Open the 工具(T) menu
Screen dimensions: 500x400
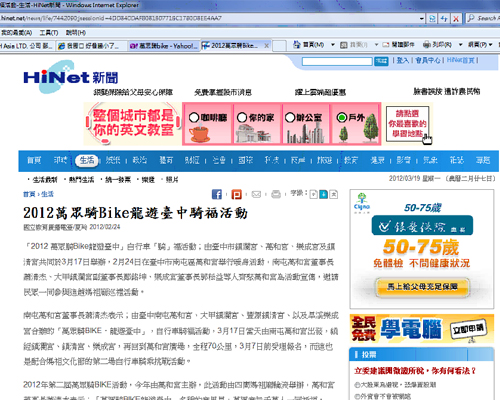[49, 33]
